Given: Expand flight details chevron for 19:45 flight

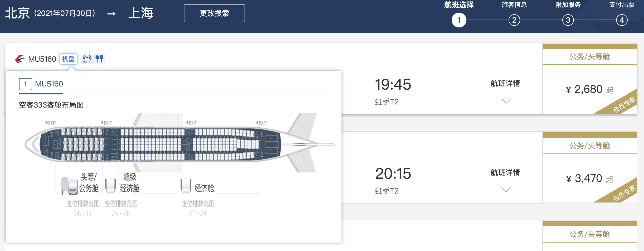Looking at the screenshot, I should (x=506, y=101).
